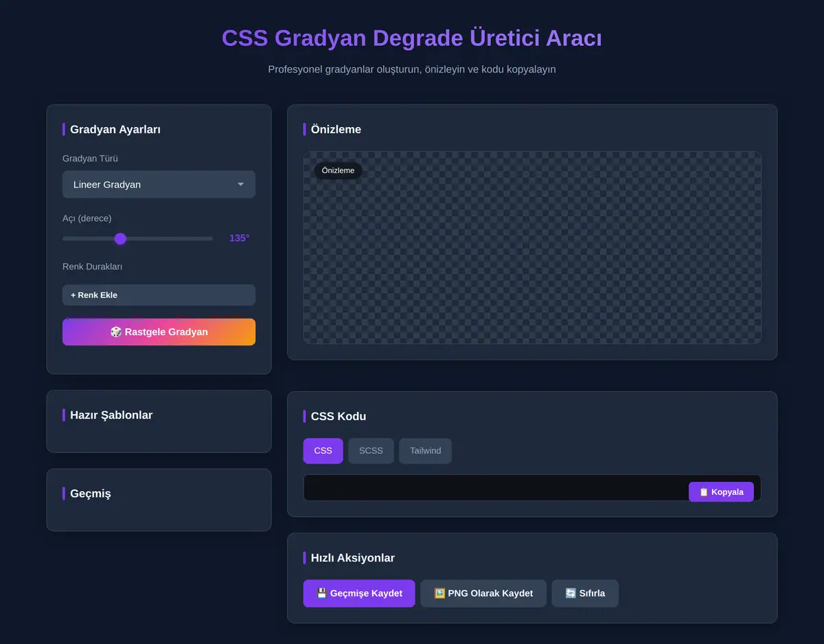Click the Geçmişe Kaydet button

[359, 593]
